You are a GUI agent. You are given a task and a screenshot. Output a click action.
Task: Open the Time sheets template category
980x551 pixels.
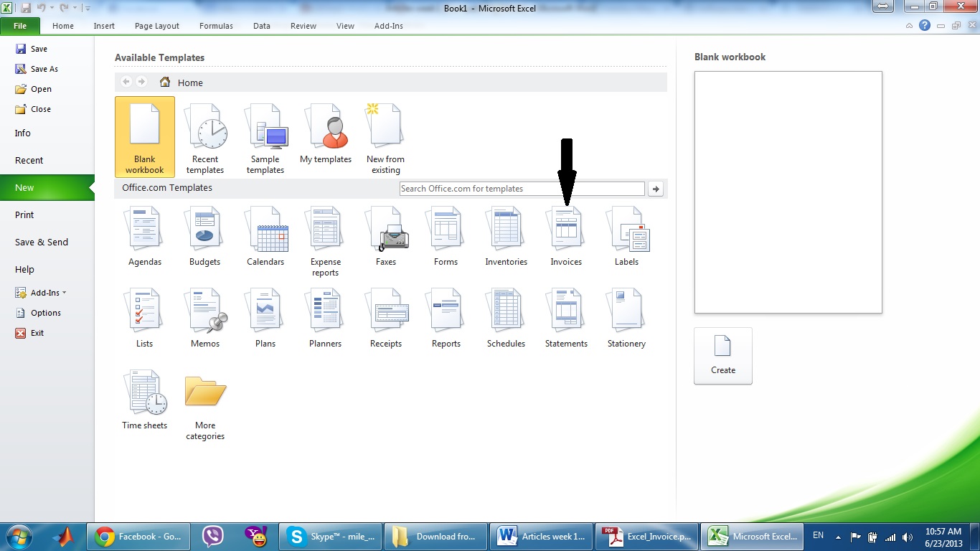145,401
